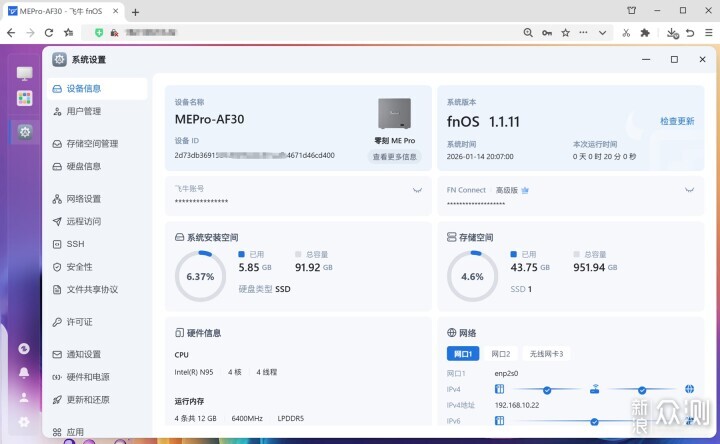Open 硬盘信息 page
The width and height of the screenshot is (720, 444).
click(x=97, y=166)
